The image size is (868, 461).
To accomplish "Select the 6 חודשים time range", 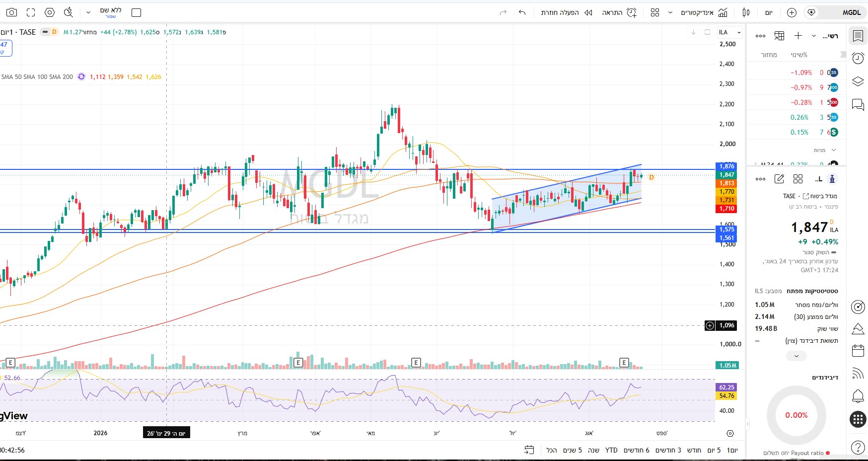I will click(637, 450).
